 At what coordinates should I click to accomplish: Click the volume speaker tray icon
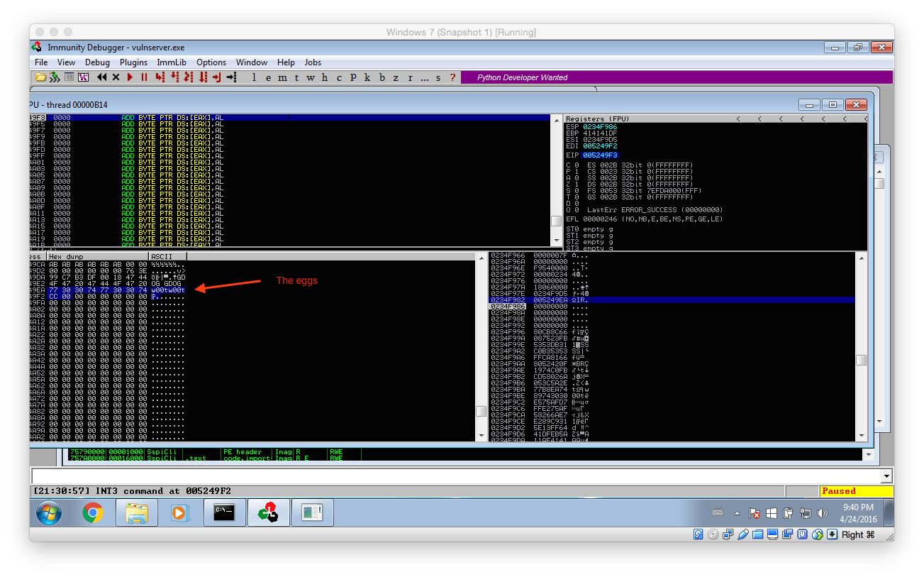pyautogui.click(x=823, y=513)
